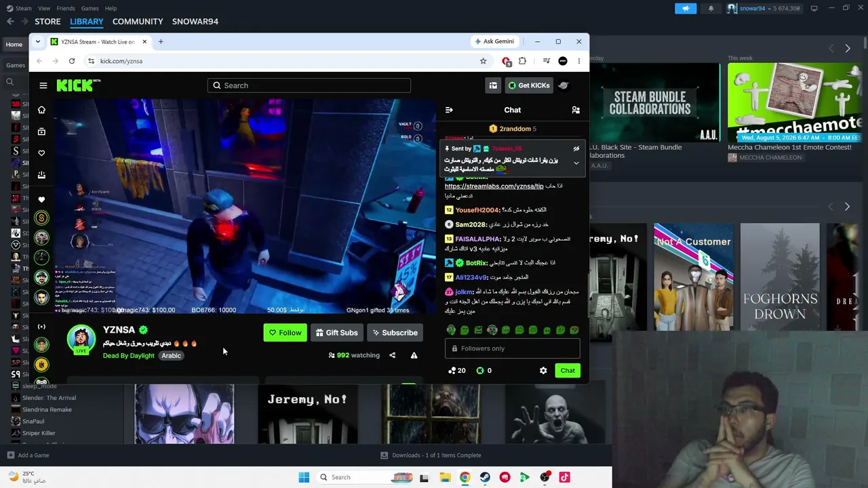Open the Friends menu in Steam
Image resolution: width=868 pixels, height=488 pixels.
pyautogui.click(x=66, y=8)
